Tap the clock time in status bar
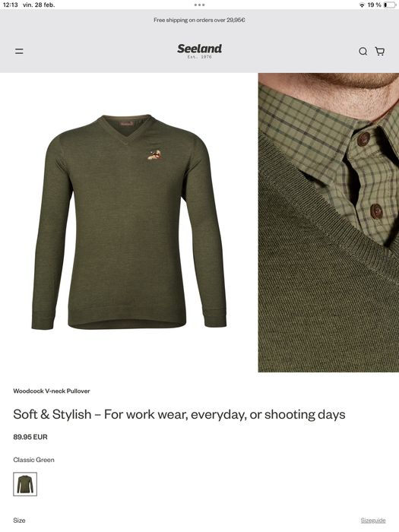Viewport: 399px width, 532px height. click(10, 5)
